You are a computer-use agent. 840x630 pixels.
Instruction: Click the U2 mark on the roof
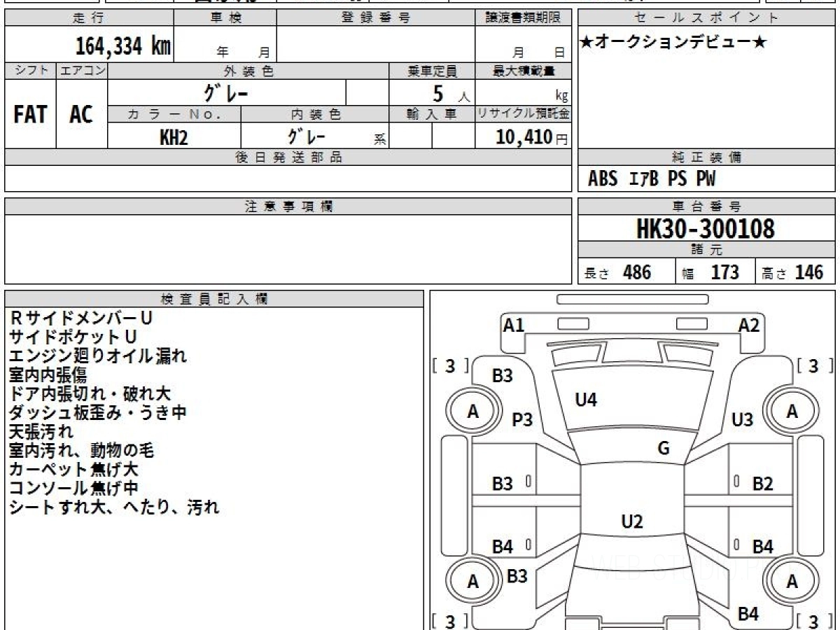click(632, 521)
